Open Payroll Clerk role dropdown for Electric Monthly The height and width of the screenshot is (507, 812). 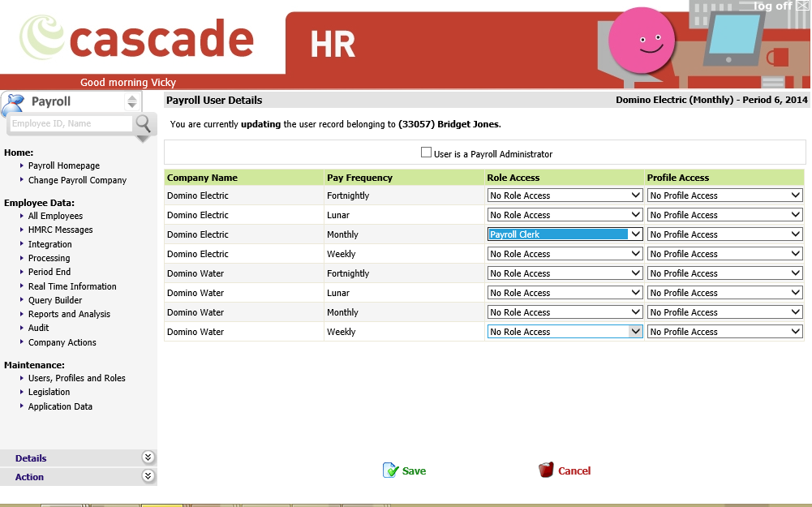pyautogui.click(x=565, y=234)
